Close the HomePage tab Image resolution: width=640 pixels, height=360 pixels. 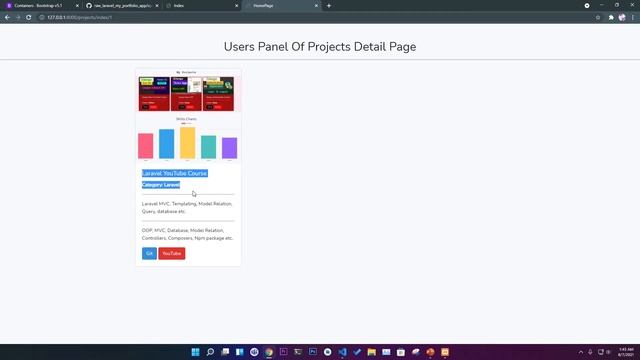pos(316,6)
